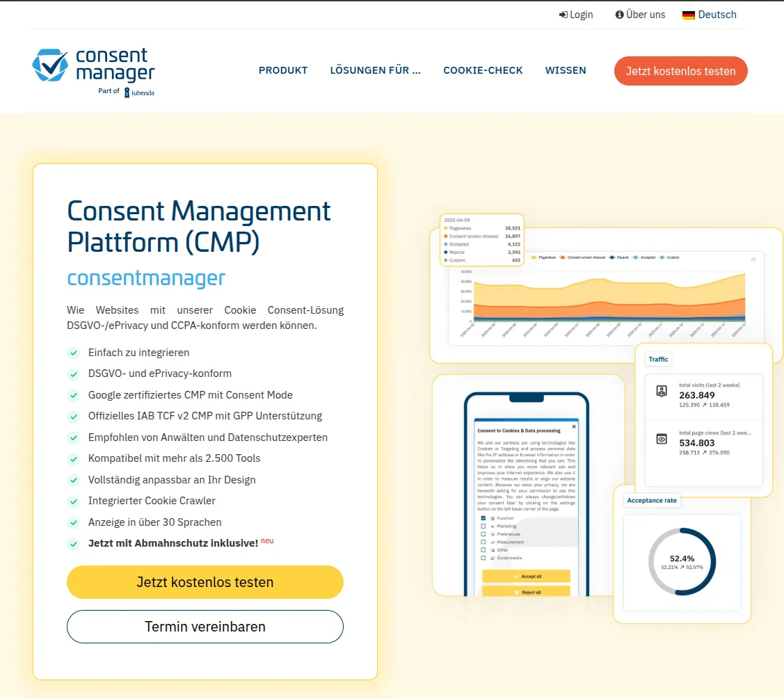This screenshot has width=784, height=699.
Task: Click the Rejects legend color marker
Action: [612, 257]
